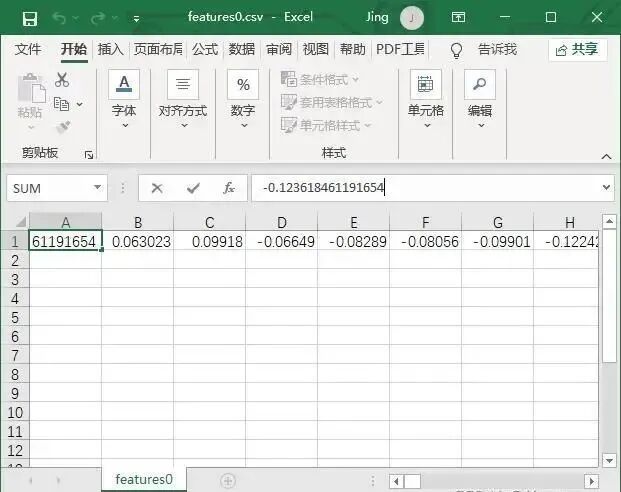This screenshot has width=621, height=492.
Task: Click the Redo arrow icon
Action: pyautogui.click(x=98, y=18)
